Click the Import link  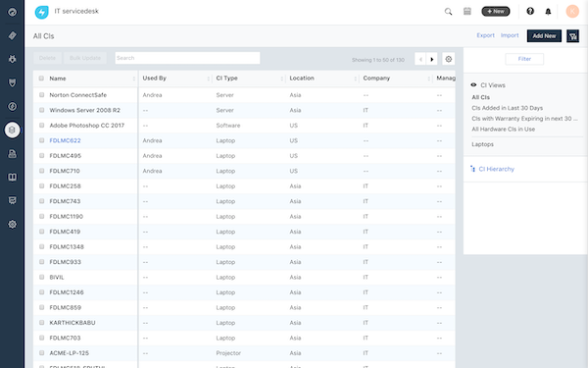(x=510, y=35)
